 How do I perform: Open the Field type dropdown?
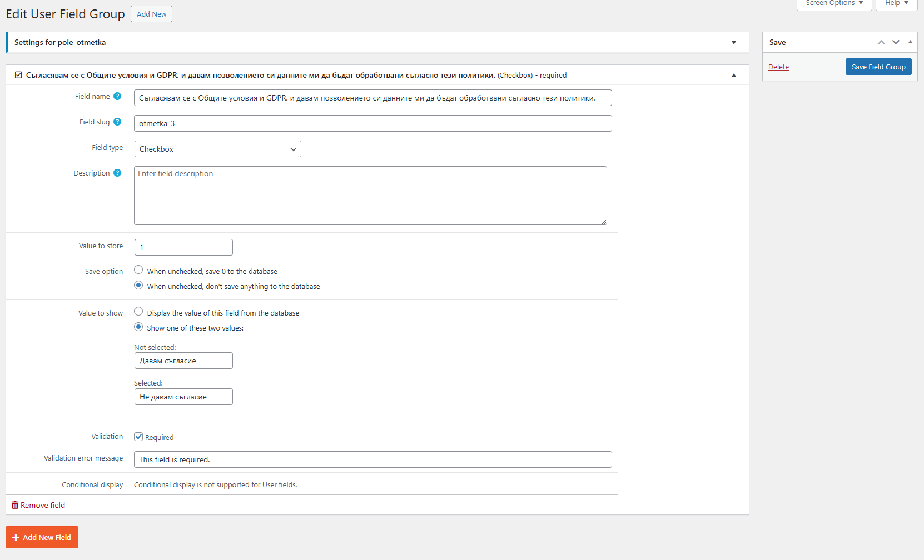coord(217,149)
